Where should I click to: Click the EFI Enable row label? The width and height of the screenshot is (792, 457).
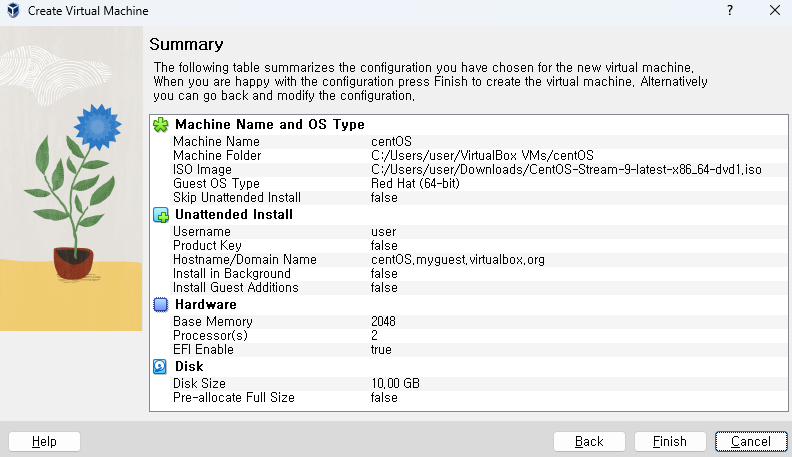[x=203, y=349]
